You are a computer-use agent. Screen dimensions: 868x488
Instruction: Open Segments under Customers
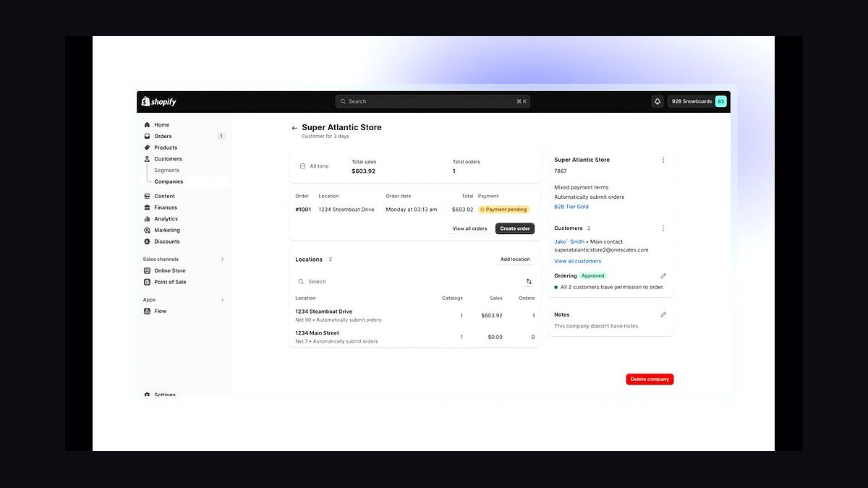(167, 171)
